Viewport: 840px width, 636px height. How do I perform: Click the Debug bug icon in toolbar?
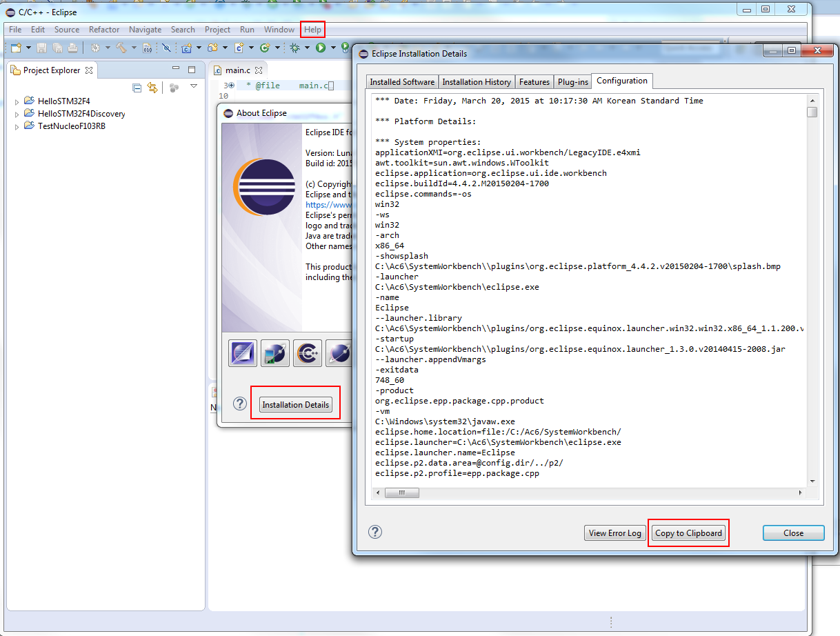[294, 48]
